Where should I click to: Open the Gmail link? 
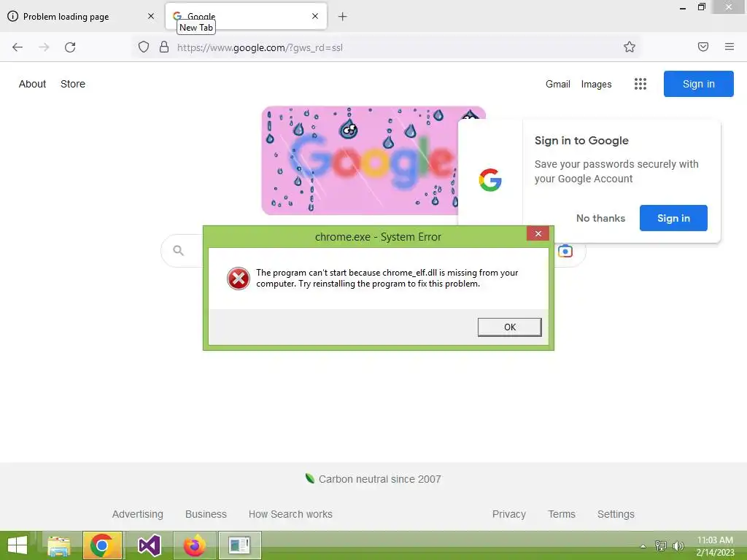(558, 85)
